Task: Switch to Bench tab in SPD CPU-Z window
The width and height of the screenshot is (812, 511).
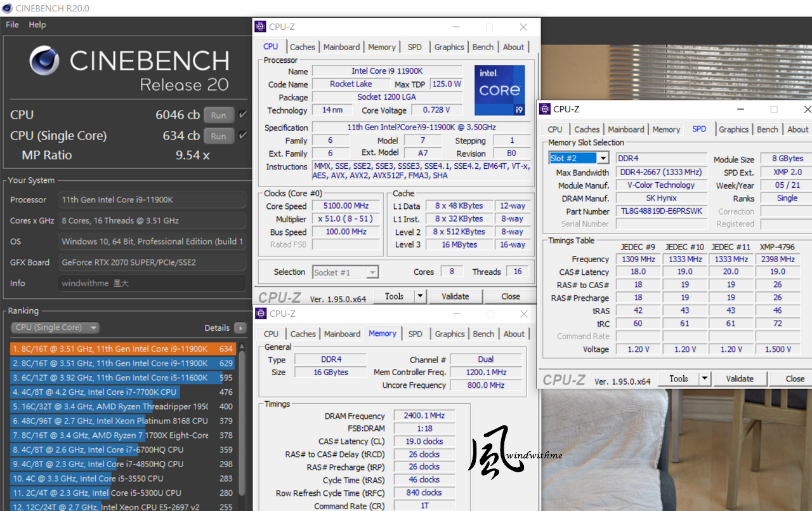Action: tap(768, 129)
